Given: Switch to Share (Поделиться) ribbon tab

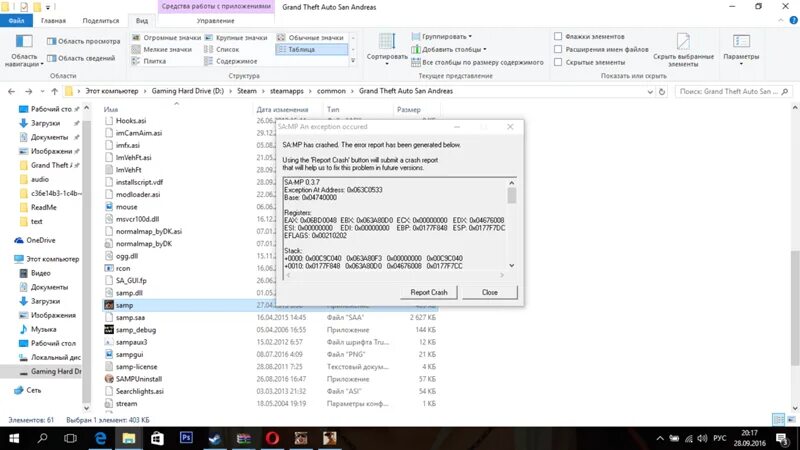Looking at the screenshot, I should coord(101,21).
